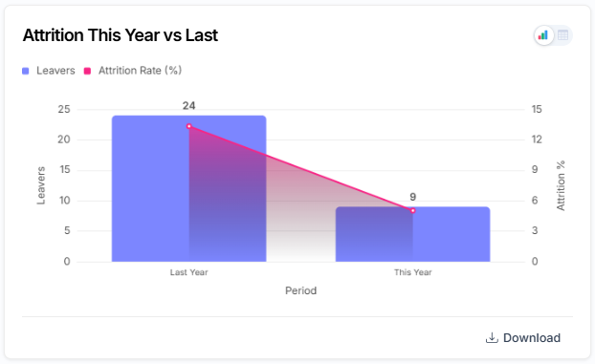Screen dimensions: 595x364
Task: Click the Period axis title
Action: coord(301,290)
